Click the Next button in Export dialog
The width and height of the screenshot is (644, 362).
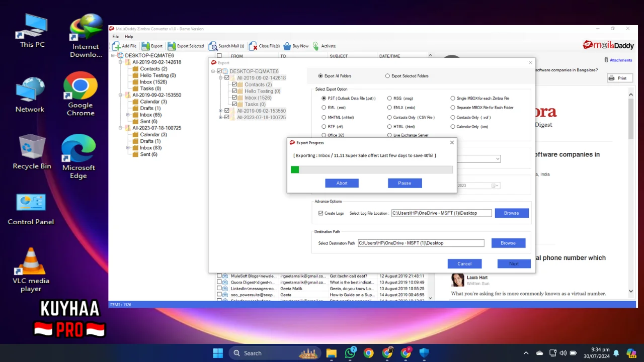514,263
